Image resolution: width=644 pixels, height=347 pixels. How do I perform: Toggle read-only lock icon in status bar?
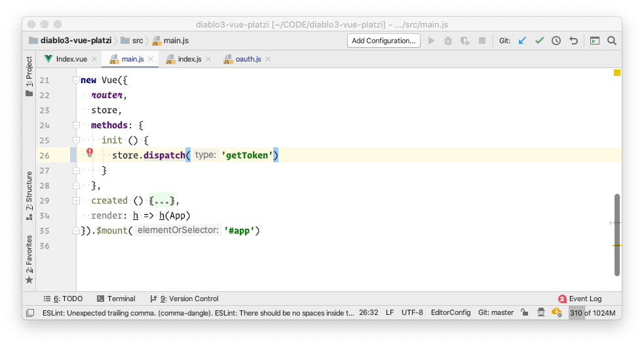[x=525, y=312]
